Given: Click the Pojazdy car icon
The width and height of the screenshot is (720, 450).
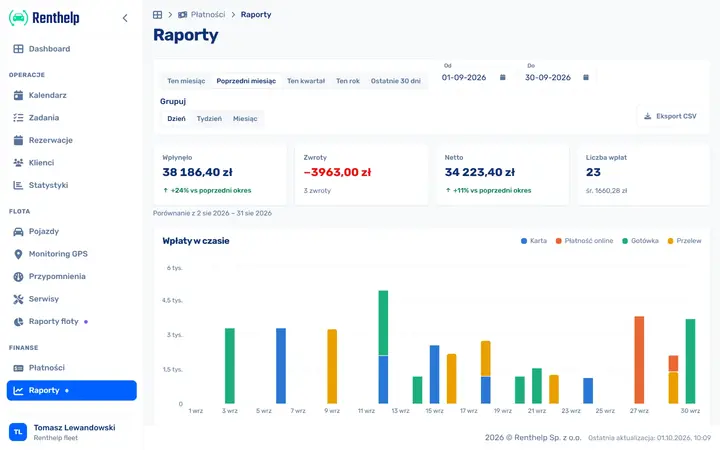Looking at the screenshot, I should tap(18, 231).
